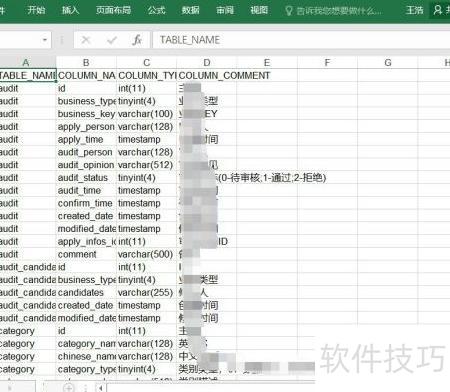Switch to the 页面布局 tab
Viewport: 450px width, 392px height.
point(113,10)
